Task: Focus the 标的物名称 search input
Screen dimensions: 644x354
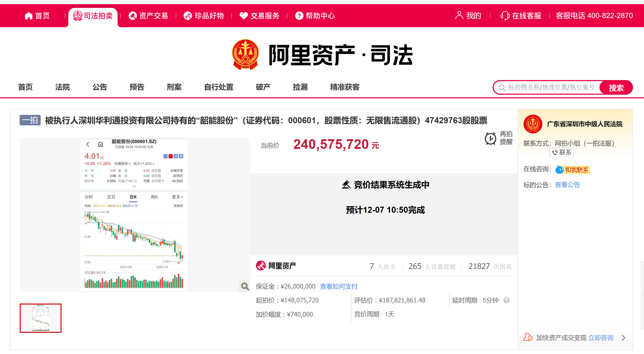Action: pos(551,87)
